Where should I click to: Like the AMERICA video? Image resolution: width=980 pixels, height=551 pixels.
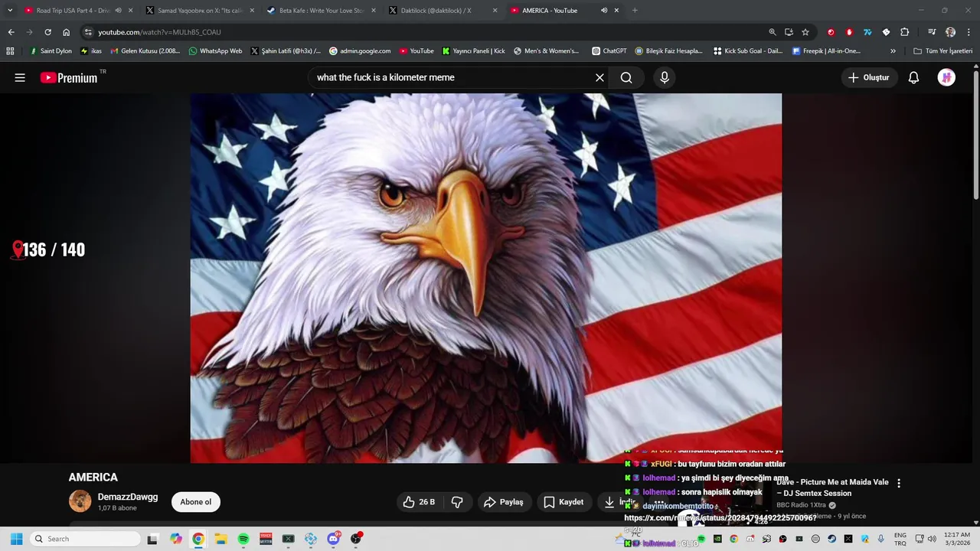419,502
